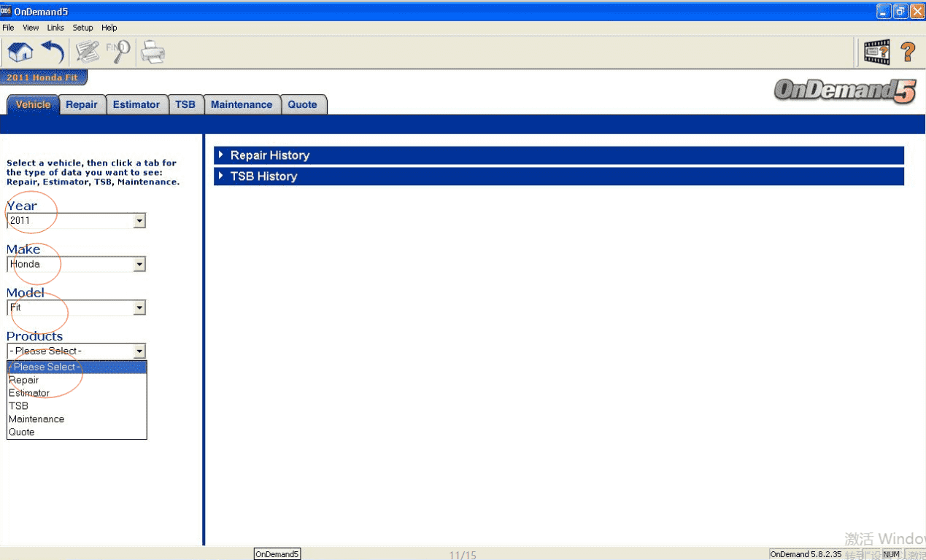Click the 2011 Honda Fit vehicle tag
This screenshot has height=560, width=926.
(43, 77)
